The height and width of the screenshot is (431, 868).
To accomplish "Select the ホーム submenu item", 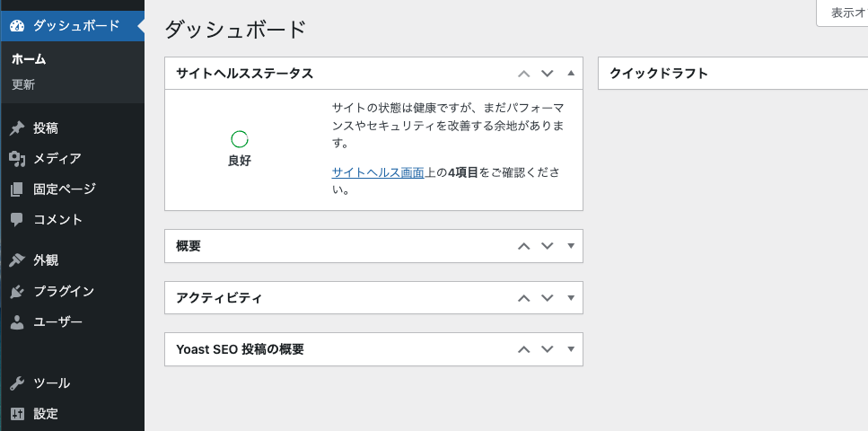I will [29, 59].
